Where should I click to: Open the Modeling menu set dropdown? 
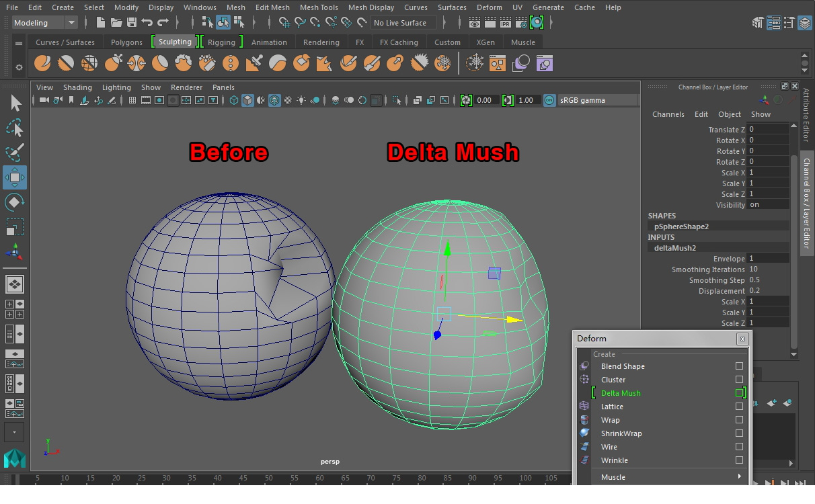pyautogui.click(x=46, y=22)
